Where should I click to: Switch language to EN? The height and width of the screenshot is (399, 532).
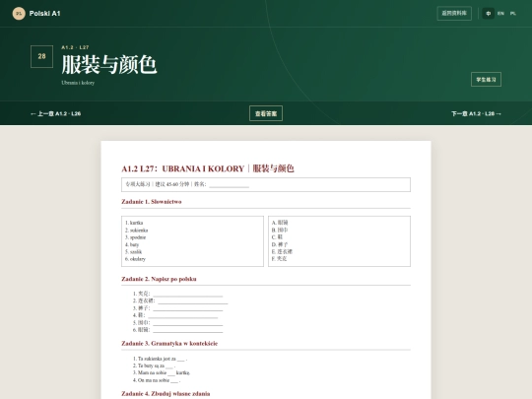click(x=500, y=14)
